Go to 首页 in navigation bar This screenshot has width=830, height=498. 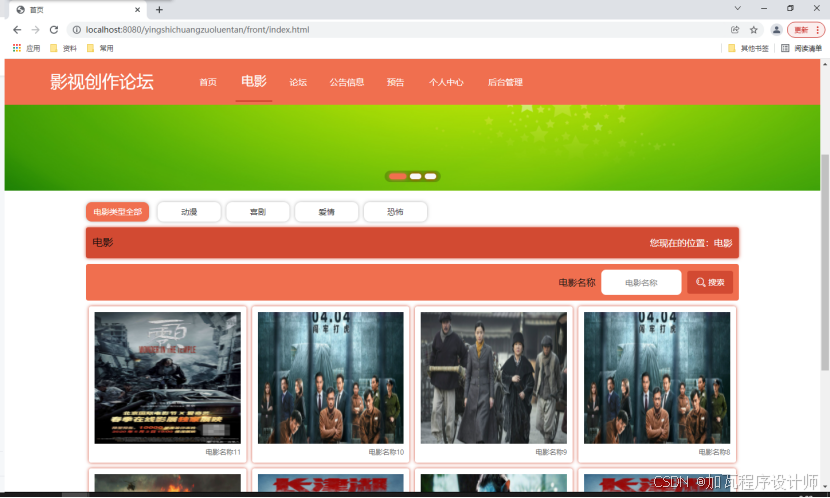tap(208, 82)
